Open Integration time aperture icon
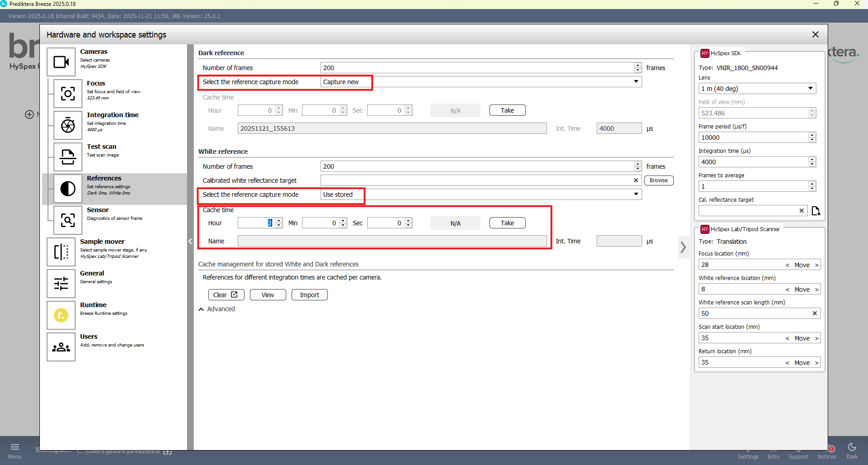 tap(68, 125)
